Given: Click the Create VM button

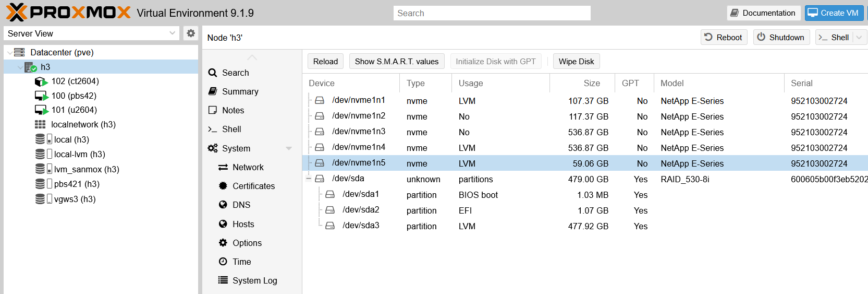Looking at the screenshot, I should 834,13.
